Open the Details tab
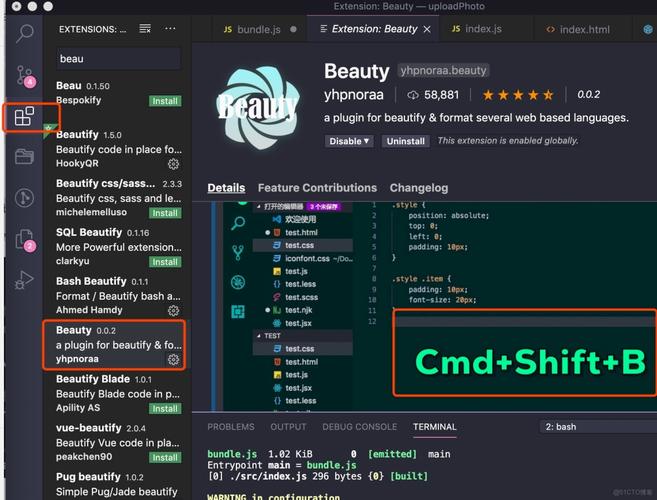Image resolution: width=657 pixels, height=500 pixels. pyautogui.click(x=226, y=188)
